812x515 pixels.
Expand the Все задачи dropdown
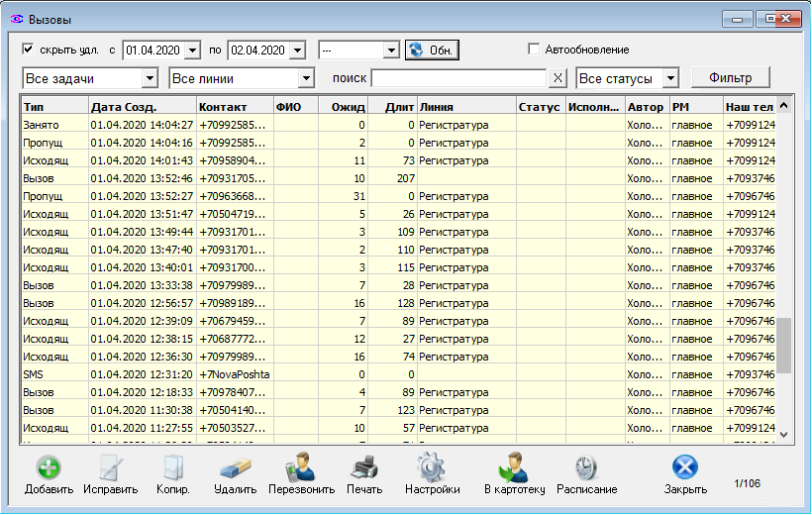tap(150, 78)
